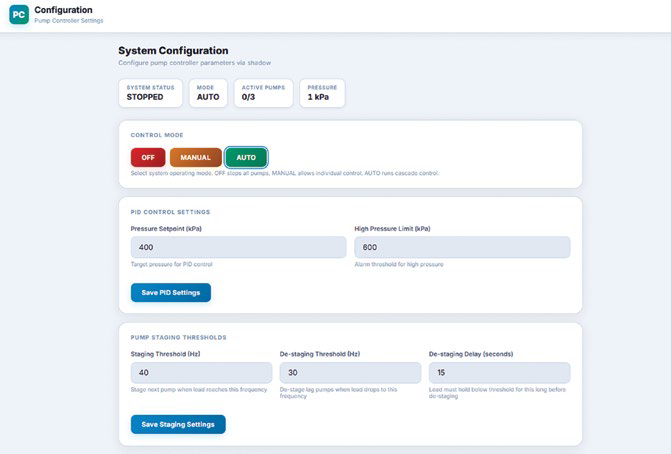Select the Active Pumps status card

tap(264, 93)
